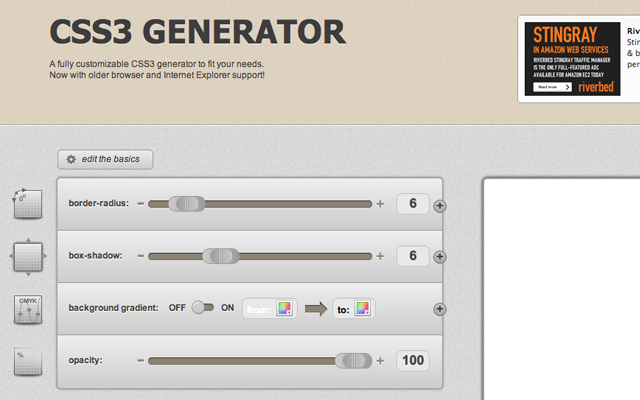Expand the background gradient options

coord(439,310)
